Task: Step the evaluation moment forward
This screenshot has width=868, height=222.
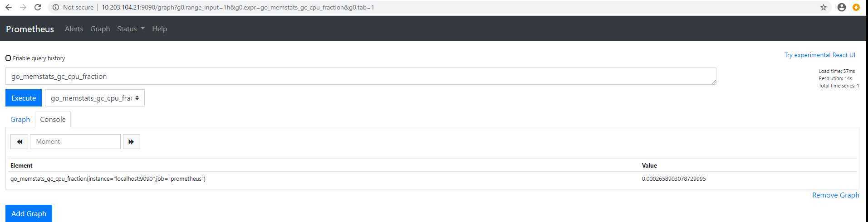Action: point(131,142)
